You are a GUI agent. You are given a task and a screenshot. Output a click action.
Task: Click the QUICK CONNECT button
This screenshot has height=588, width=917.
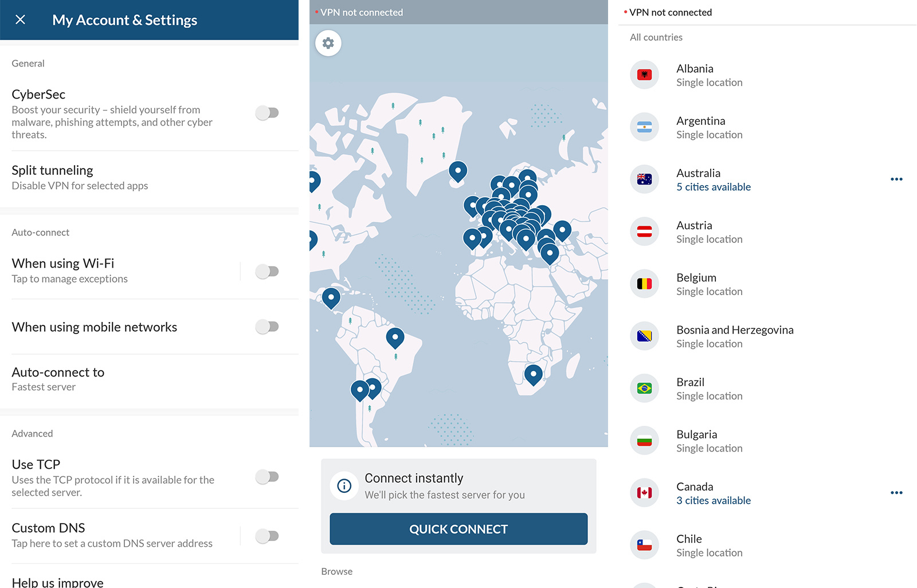pyautogui.click(x=458, y=529)
